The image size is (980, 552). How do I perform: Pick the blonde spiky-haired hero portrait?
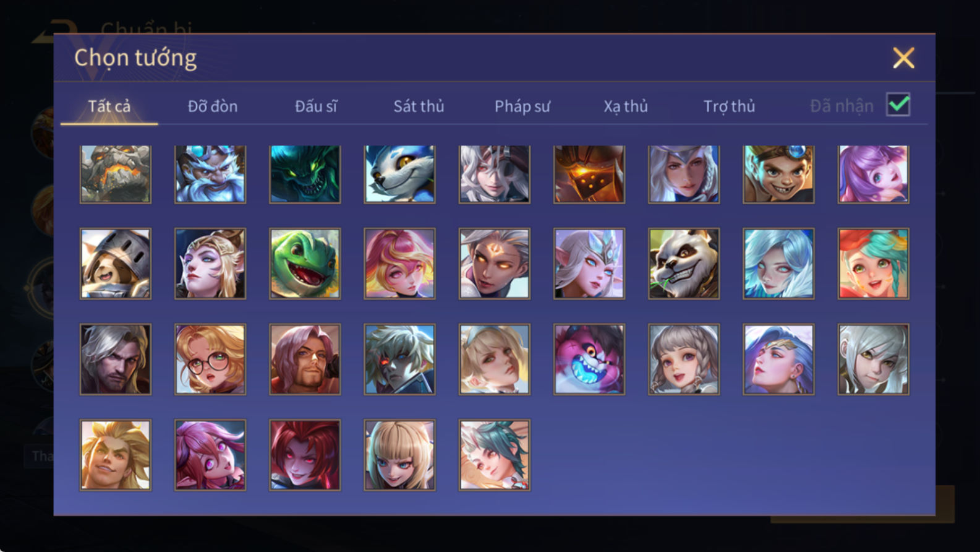pyautogui.click(x=116, y=455)
